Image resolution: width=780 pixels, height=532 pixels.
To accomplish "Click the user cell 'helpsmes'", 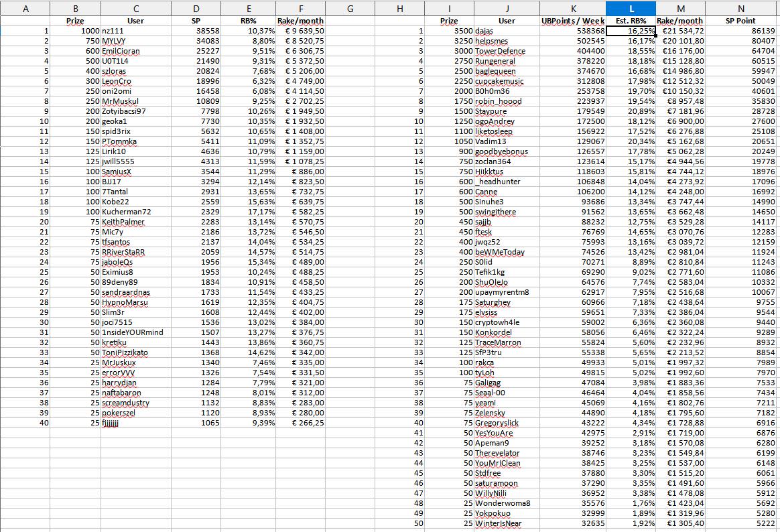I will (507, 41).
